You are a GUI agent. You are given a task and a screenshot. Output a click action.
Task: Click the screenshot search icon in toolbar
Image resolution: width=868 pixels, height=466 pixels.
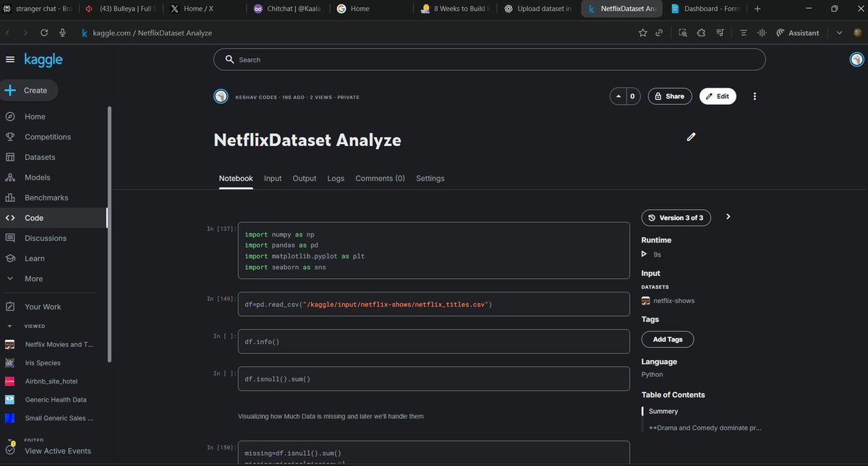click(683, 33)
